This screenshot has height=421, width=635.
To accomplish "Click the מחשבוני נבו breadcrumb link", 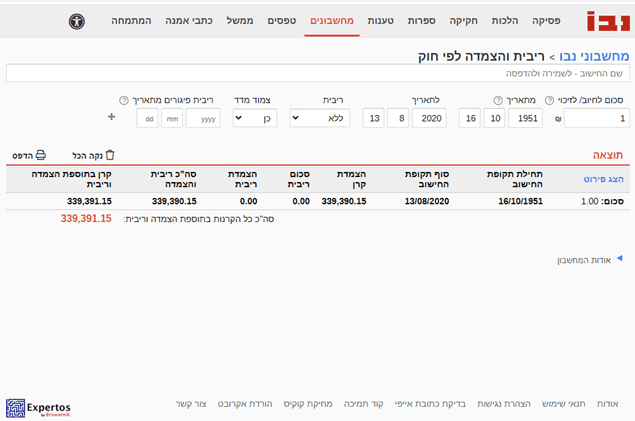I will pos(594,56).
